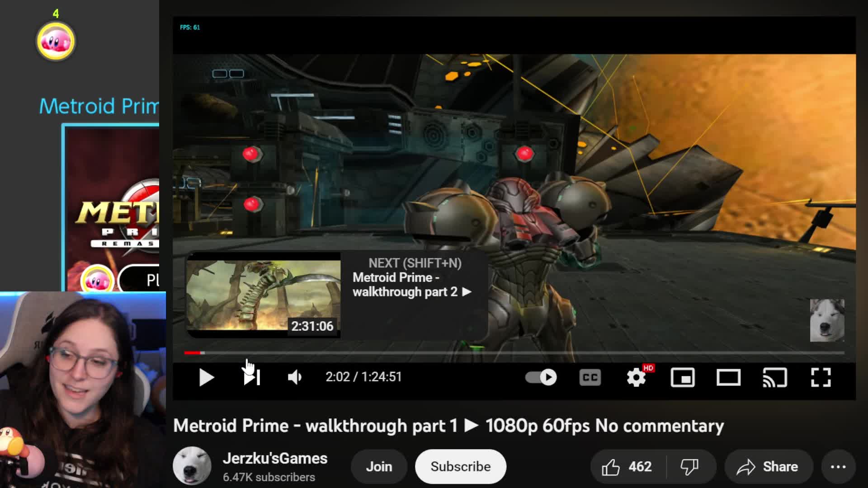
Task: Open the Jerzku'sGames channel name link
Action: tap(275, 458)
